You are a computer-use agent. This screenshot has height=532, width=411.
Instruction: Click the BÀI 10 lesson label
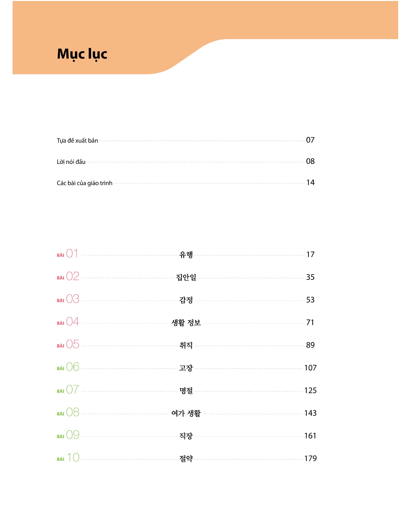pos(68,458)
